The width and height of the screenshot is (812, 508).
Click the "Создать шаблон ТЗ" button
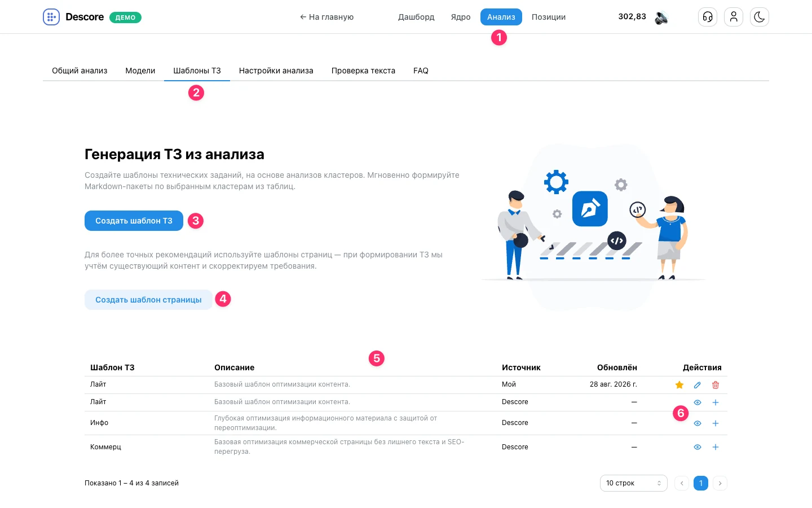pos(134,221)
